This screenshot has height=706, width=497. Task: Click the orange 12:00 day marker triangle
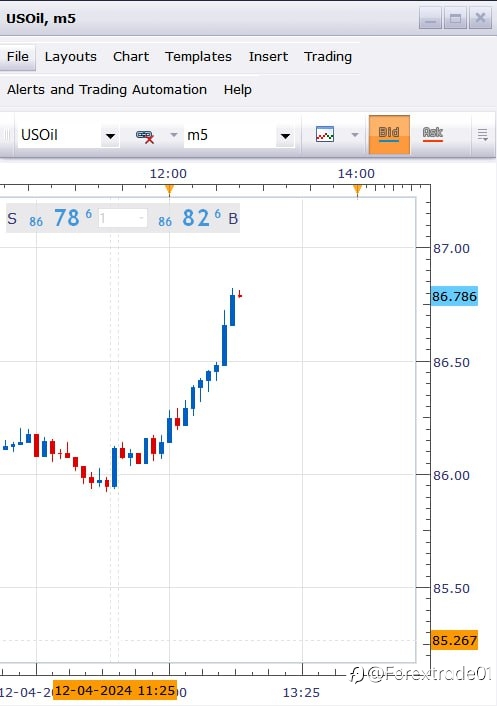169,190
